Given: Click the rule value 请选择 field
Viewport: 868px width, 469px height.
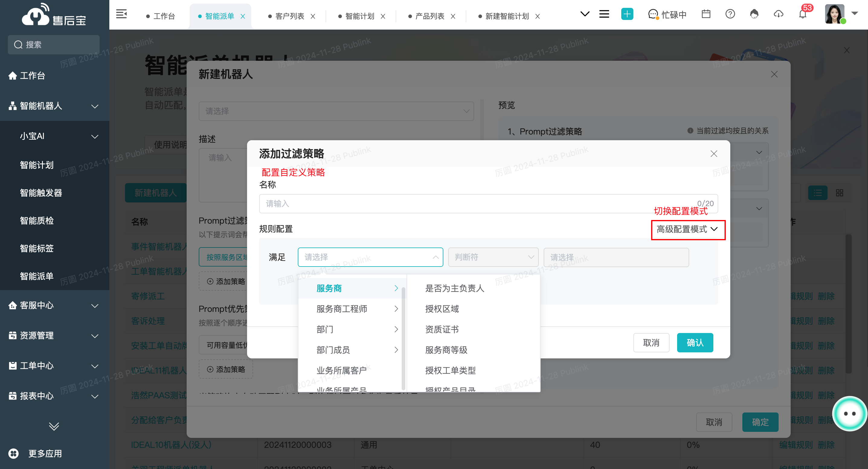Looking at the screenshot, I should point(616,257).
